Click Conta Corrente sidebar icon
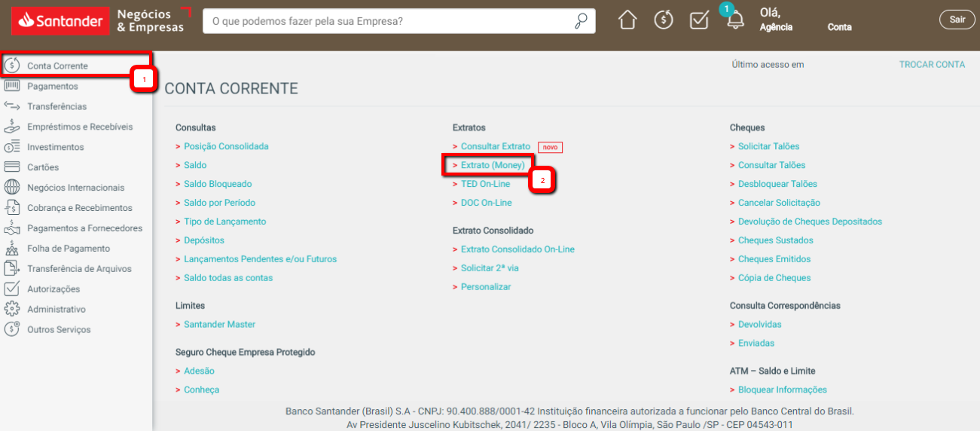The width and height of the screenshot is (980, 431). [12, 66]
